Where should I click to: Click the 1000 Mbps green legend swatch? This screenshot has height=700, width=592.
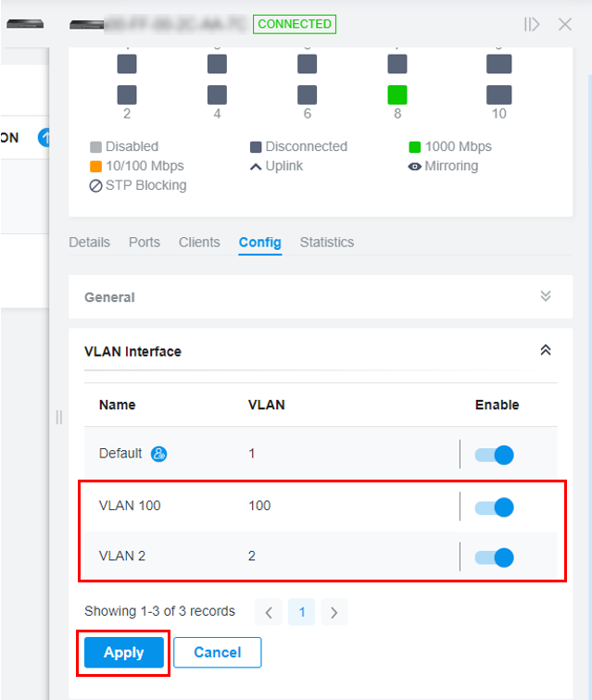tap(415, 147)
